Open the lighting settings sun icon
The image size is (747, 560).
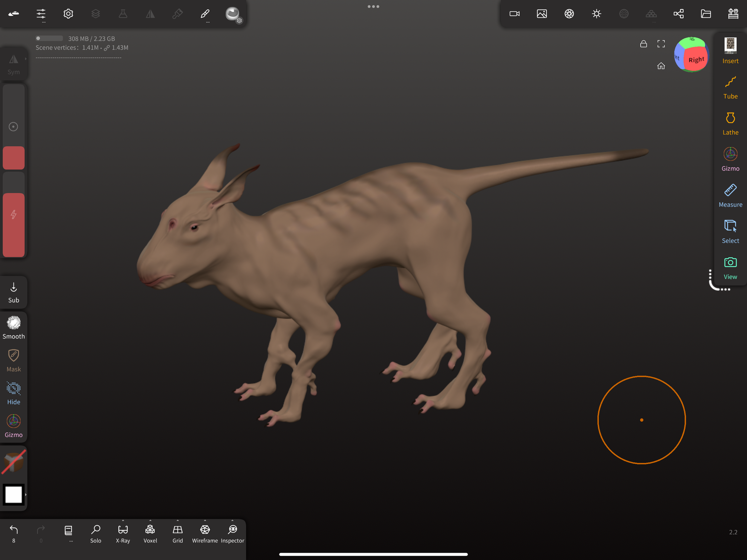(596, 13)
